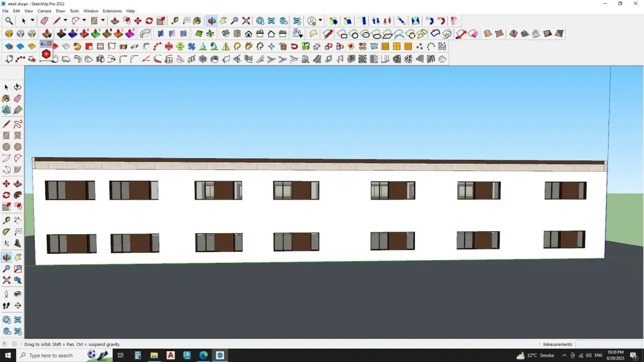Click Zoom Extents in top toolbar
This screenshot has height=362, width=644.
(246, 20)
